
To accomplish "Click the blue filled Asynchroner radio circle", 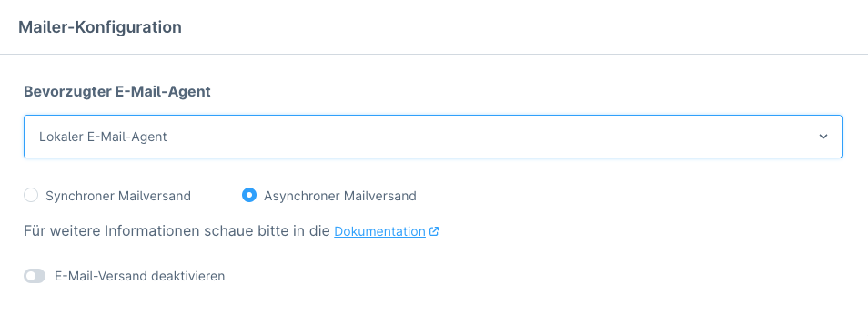I will (249, 195).
